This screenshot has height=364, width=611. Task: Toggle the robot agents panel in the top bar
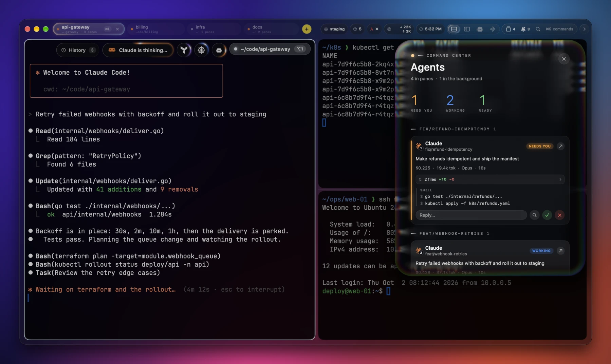[480, 29]
